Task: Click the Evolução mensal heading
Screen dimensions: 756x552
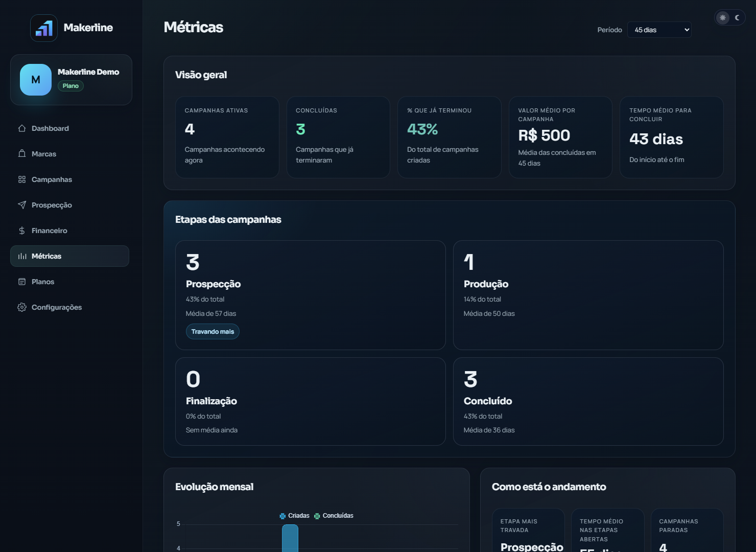Action: coord(214,487)
